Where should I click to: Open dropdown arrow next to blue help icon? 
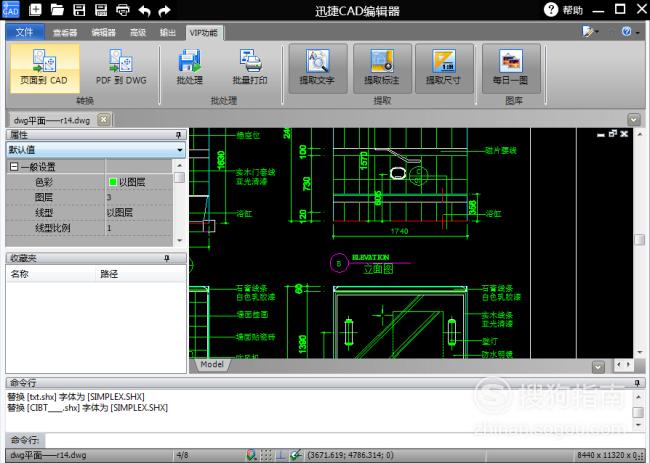[x=637, y=32]
